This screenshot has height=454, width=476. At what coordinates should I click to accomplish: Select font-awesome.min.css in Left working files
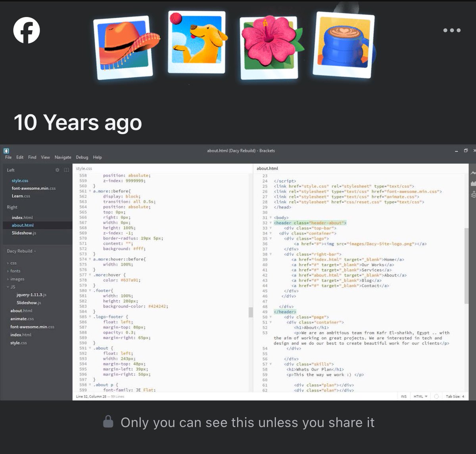tap(34, 189)
